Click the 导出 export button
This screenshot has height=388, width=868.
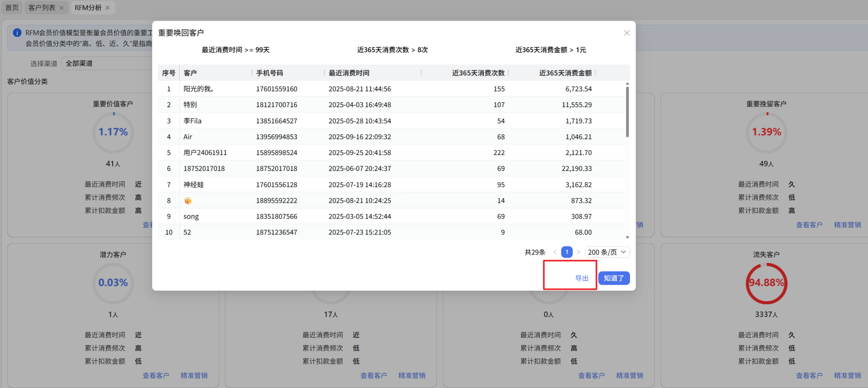582,278
